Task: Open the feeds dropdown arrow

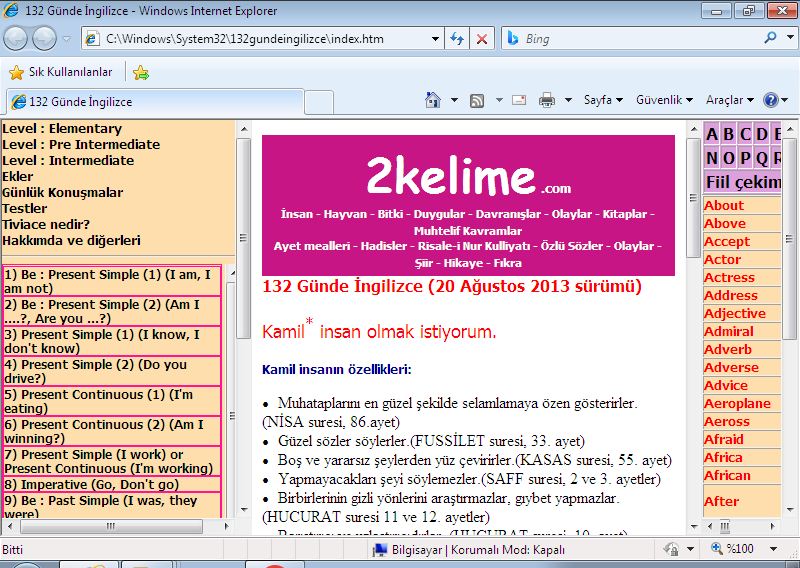Action: (499, 100)
